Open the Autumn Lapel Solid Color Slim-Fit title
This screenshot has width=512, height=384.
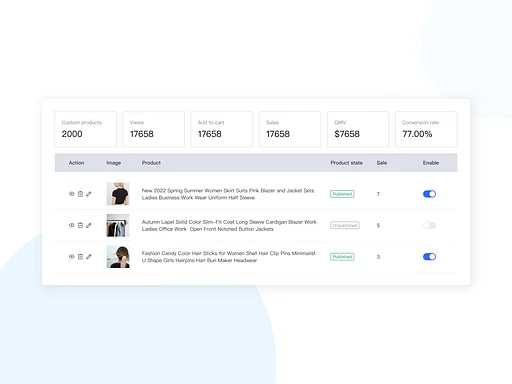coord(229,225)
